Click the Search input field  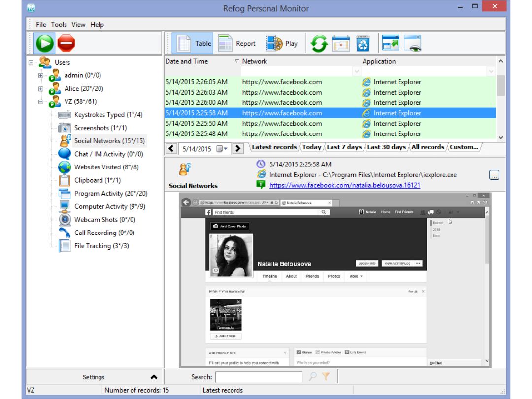[x=259, y=377]
